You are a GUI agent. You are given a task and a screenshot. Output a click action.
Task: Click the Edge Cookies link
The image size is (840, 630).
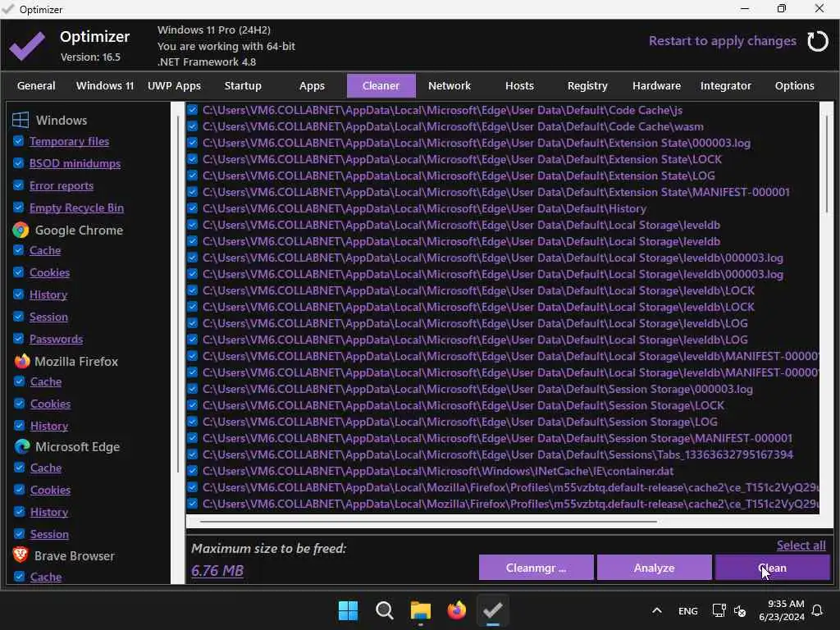tap(50, 489)
